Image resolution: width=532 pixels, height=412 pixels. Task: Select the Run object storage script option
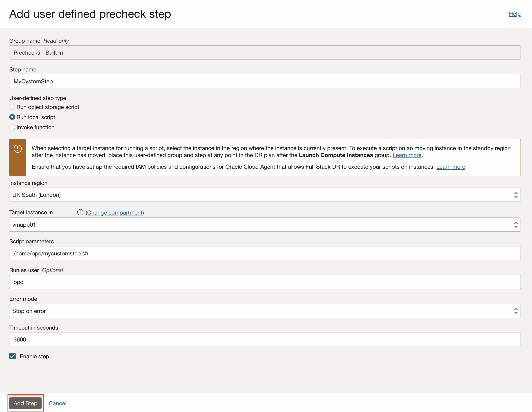(12, 107)
